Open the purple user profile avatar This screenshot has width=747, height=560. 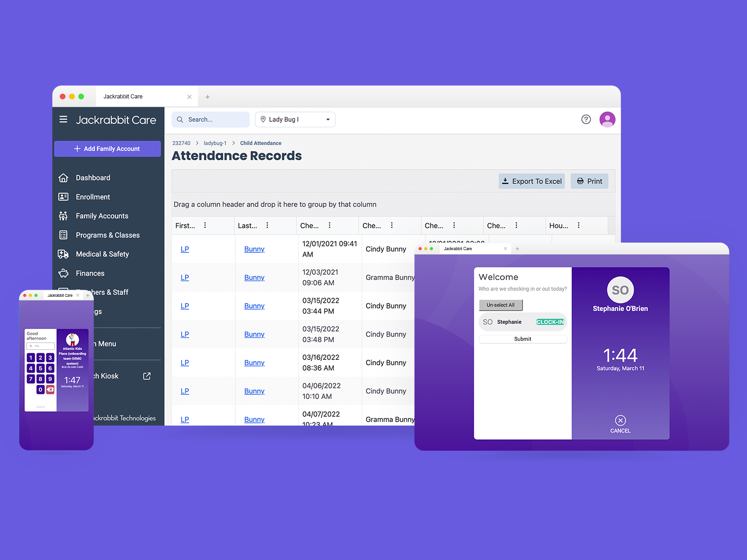(607, 119)
